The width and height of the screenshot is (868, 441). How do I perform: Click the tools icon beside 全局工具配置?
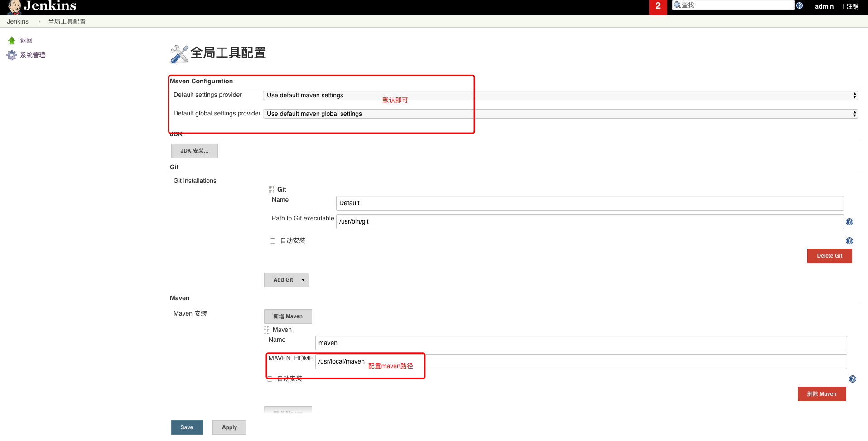pyautogui.click(x=179, y=54)
